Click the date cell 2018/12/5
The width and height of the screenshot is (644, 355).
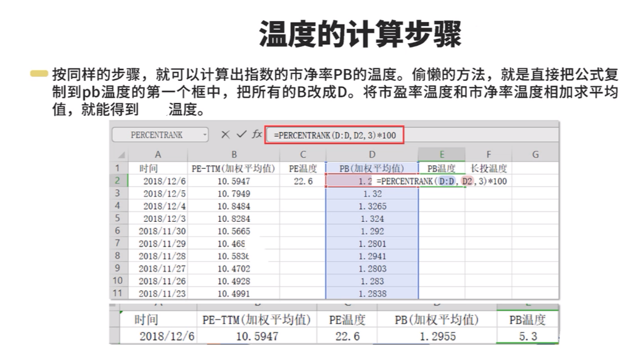(158, 194)
